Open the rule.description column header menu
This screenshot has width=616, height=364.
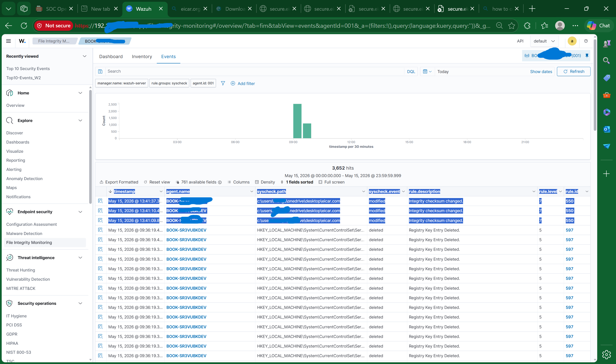pos(533,191)
